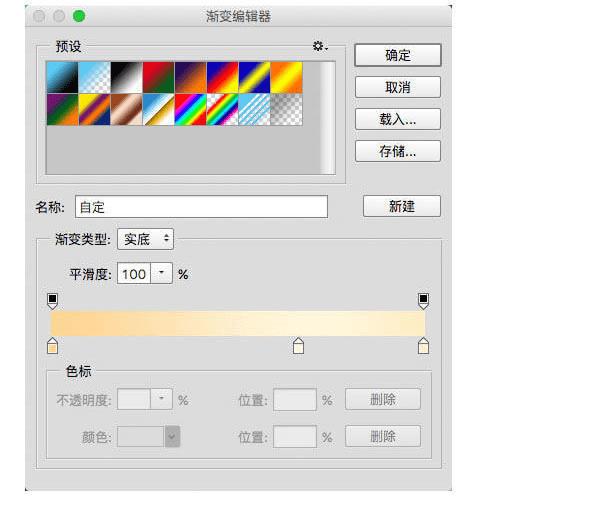Select the transparent blue stripes preset
This screenshot has width=600, height=509.
(x=254, y=109)
